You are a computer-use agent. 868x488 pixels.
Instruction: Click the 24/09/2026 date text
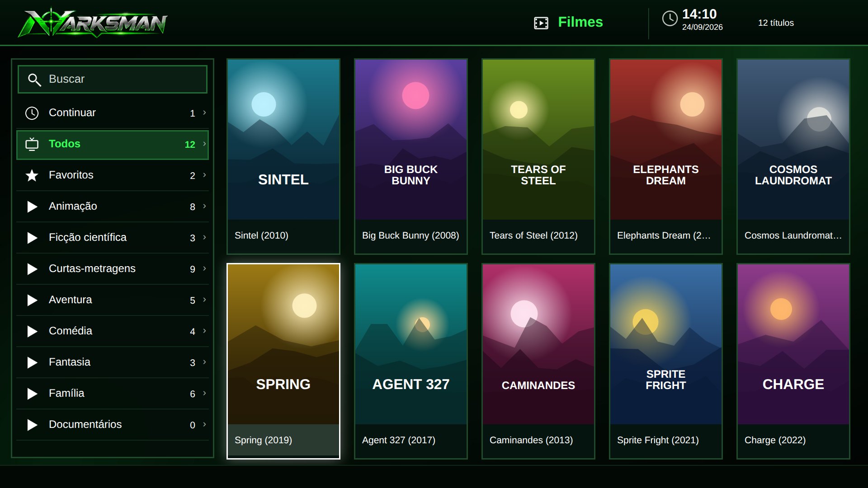pos(702,27)
